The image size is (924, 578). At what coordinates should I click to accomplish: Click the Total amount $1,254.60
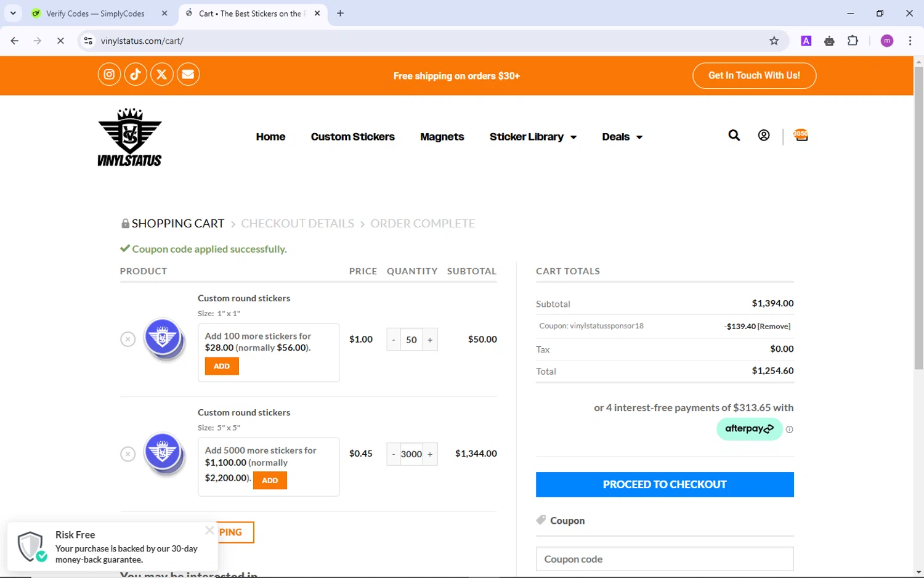(772, 371)
